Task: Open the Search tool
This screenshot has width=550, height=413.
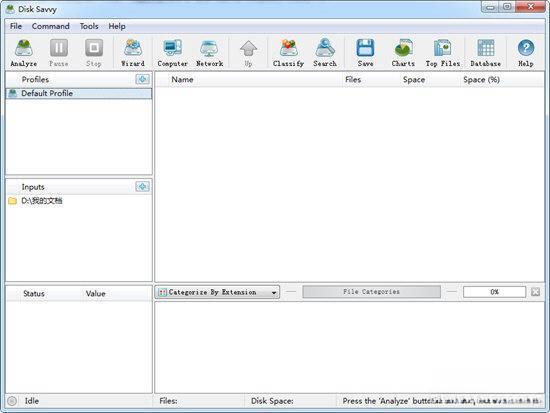Action: click(x=325, y=53)
